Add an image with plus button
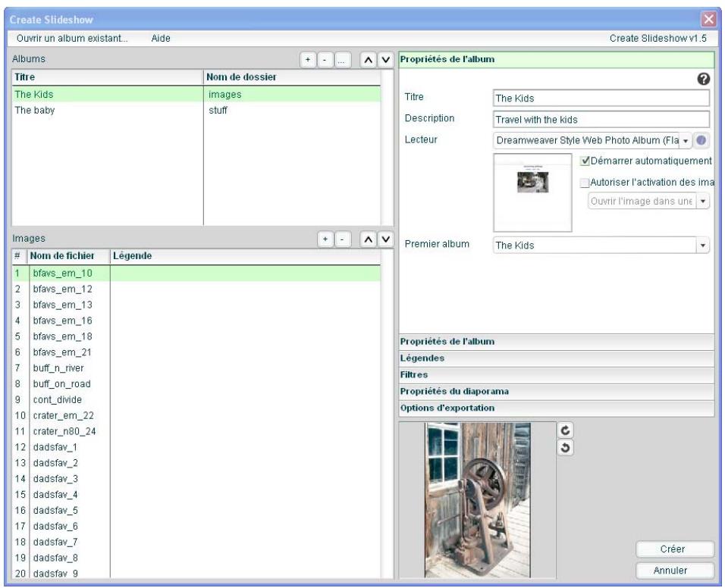This screenshot has height=588, width=725. coord(325,239)
